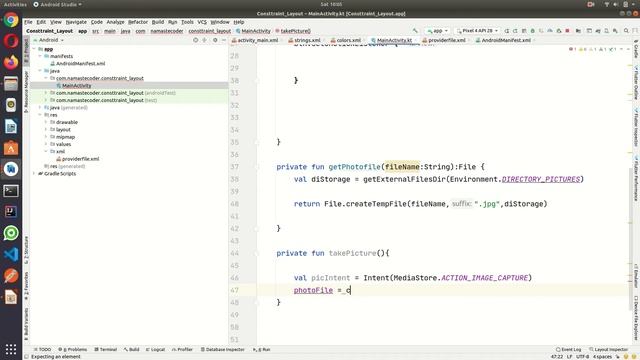Image resolution: width=640 pixels, height=360 pixels.
Task: Open Ubuntu Software from the dock
Action: [x=11, y=148]
